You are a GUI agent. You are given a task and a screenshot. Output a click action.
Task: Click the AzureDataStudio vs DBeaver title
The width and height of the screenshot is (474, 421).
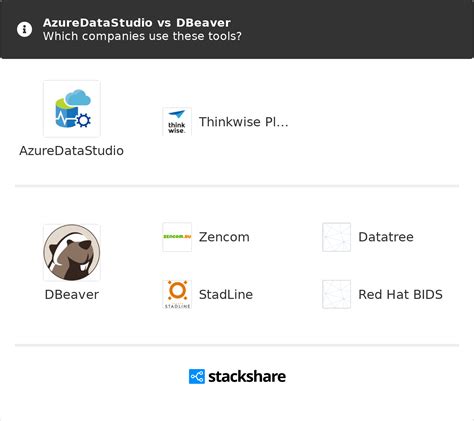[x=137, y=23]
